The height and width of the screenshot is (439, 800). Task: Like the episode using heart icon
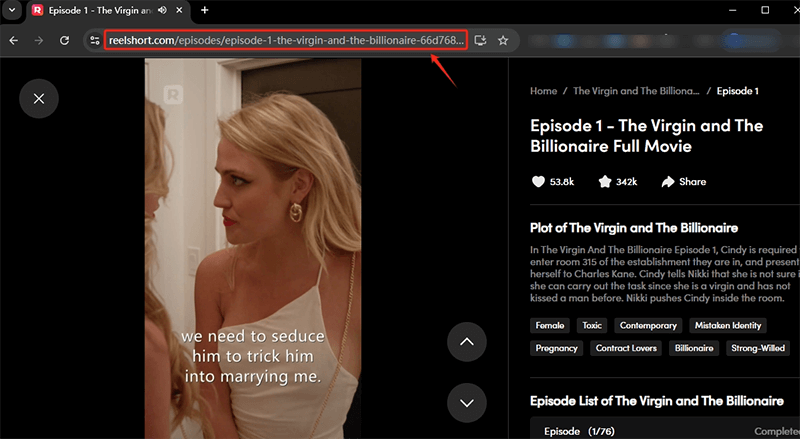point(538,182)
